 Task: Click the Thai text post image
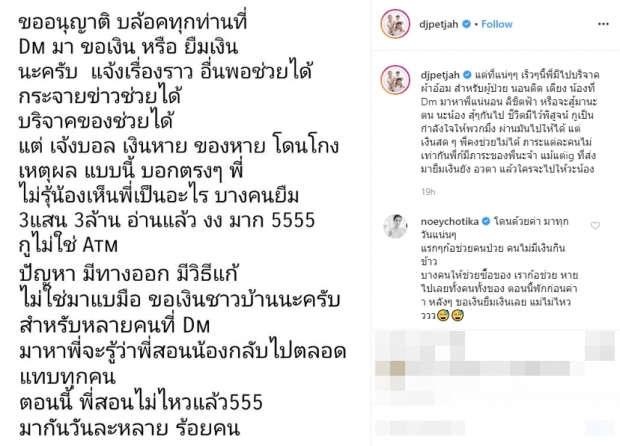click(185, 223)
